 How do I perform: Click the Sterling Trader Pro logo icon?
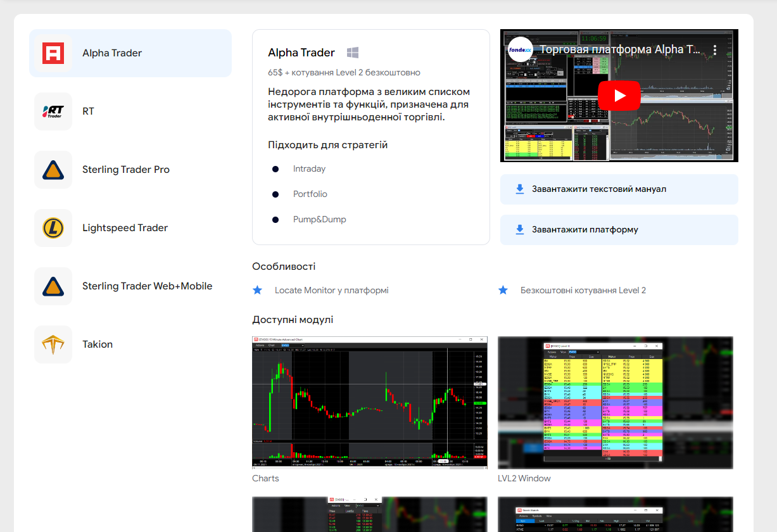(53, 170)
